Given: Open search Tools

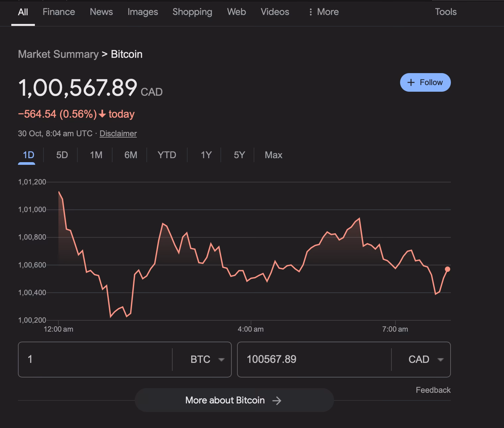Looking at the screenshot, I should (x=445, y=12).
